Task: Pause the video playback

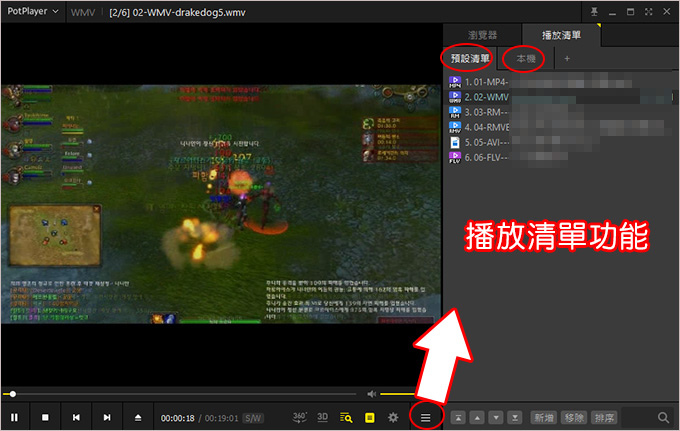Action: tap(14, 417)
